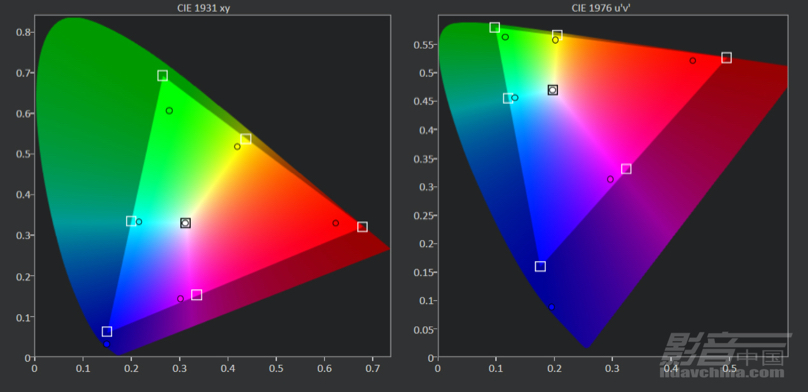
Task: Click white point marker in CIE 1931 chart
Action: click(186, 223)
